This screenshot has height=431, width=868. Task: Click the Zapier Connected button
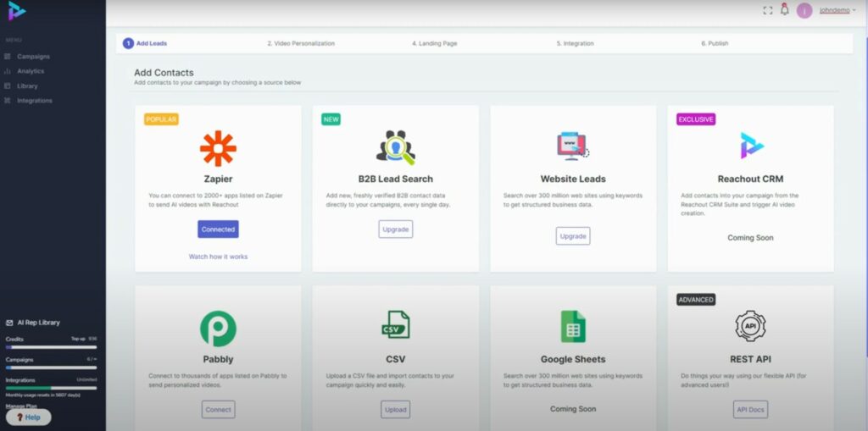(218, 229)
